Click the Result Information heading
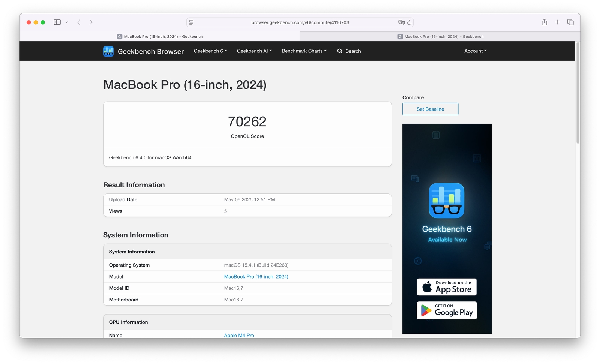This screenshot has width=600, height=364. (x=134, y=185)
